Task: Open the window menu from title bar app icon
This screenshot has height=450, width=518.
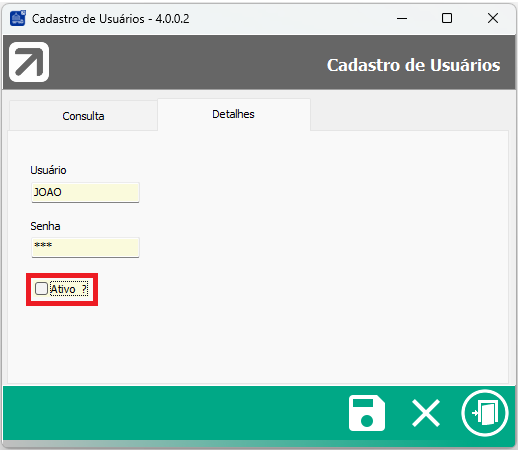Action: pos(18,18)
